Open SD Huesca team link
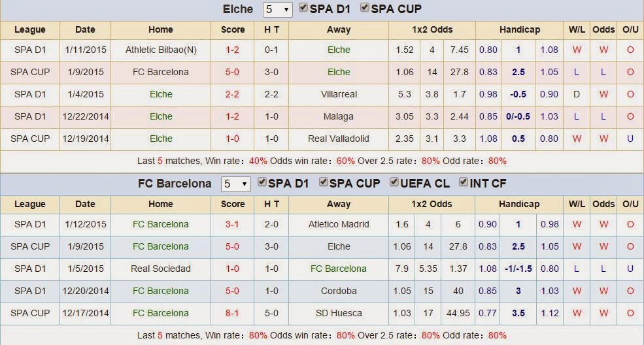Image resolution: width=644 pixels, height=345 pixels. (339, 313)
